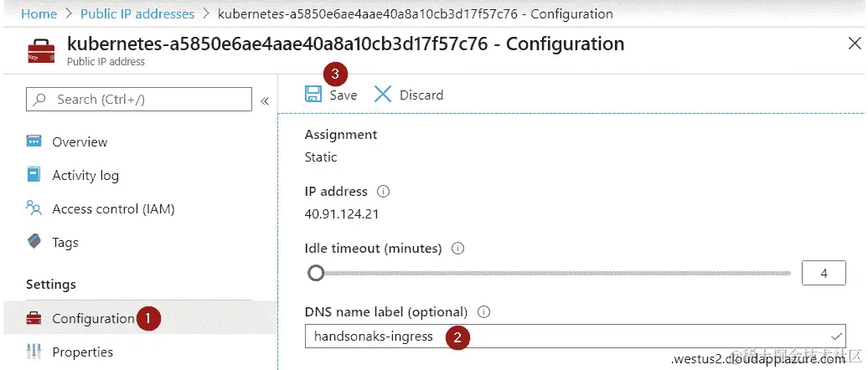Click the checkmark in the DNS name field
The width and height of the screenshot is (868, 370).
(x=836, y=337)
